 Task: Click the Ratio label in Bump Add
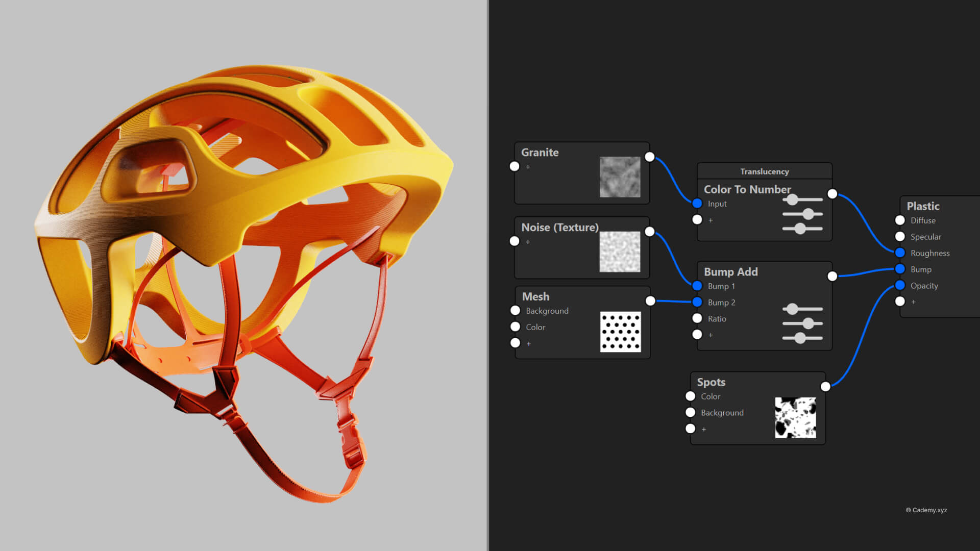[717, 319]
